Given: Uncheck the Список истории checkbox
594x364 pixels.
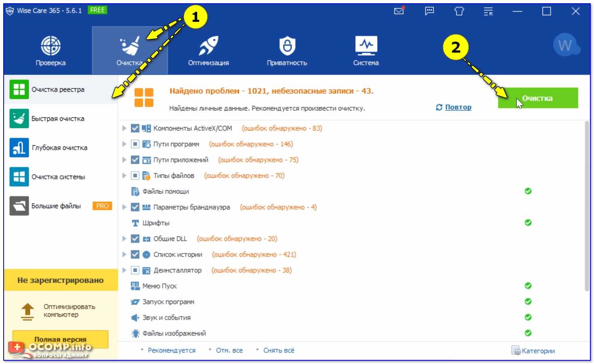Looking at the screenshot, I should [x=135, y=255].
